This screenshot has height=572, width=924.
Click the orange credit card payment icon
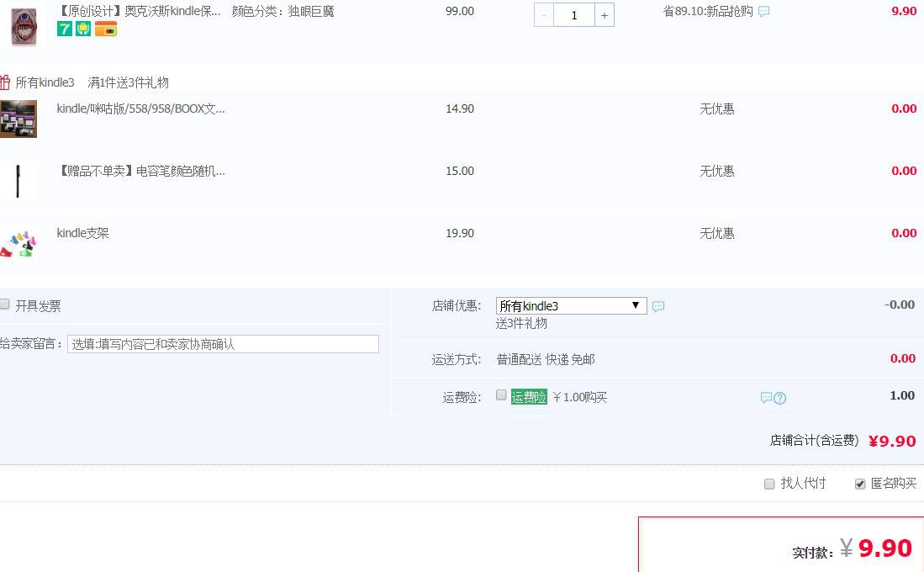click(106, 29)
